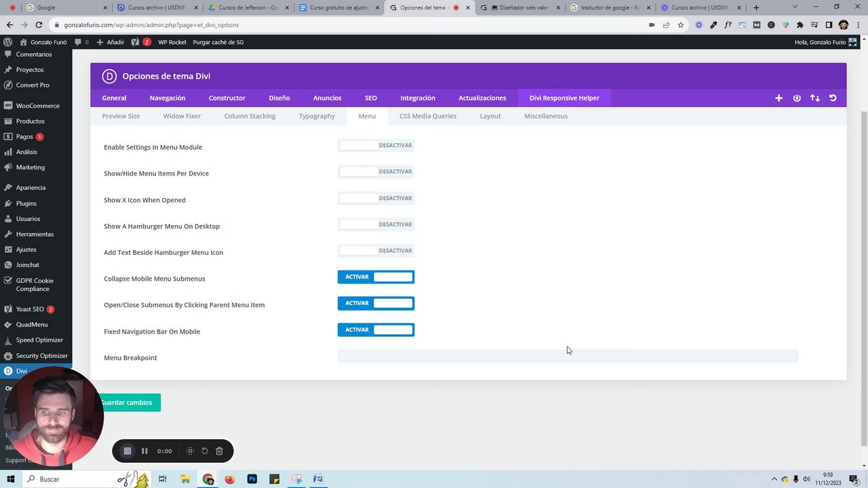Select the CSS Media Queries sub-tab
The image size is (868, 488).
click(x=428, y=116)
